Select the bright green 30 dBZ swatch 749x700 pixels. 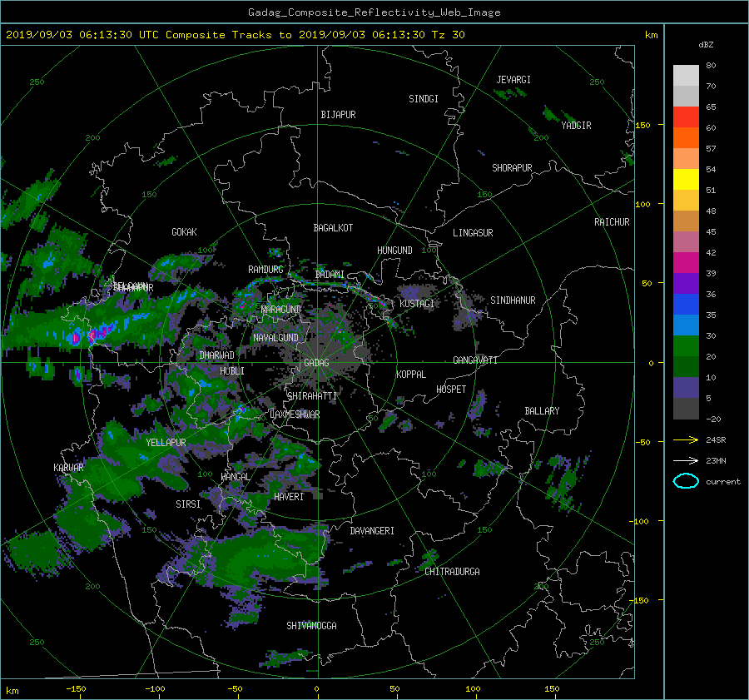click(686, 346)
